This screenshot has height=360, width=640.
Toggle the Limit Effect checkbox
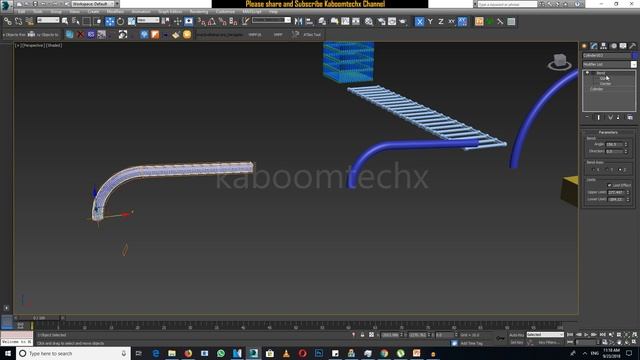(609, 185)
